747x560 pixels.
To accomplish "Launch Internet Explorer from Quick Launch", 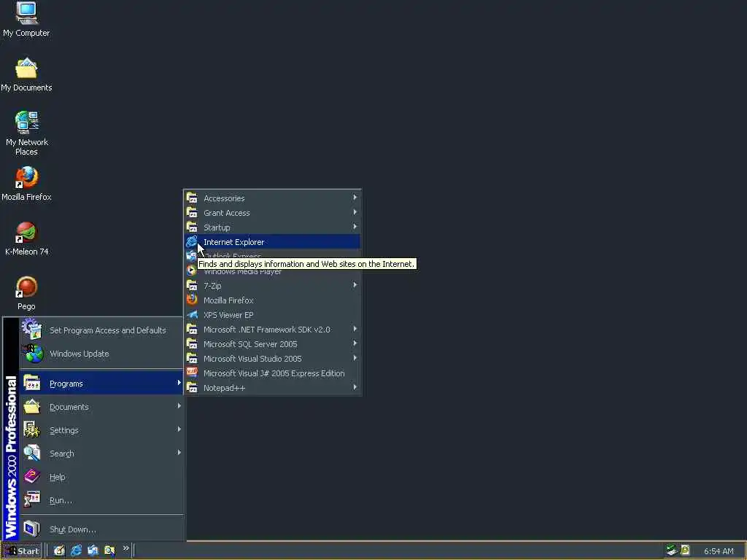I will [x=76, y=551].
